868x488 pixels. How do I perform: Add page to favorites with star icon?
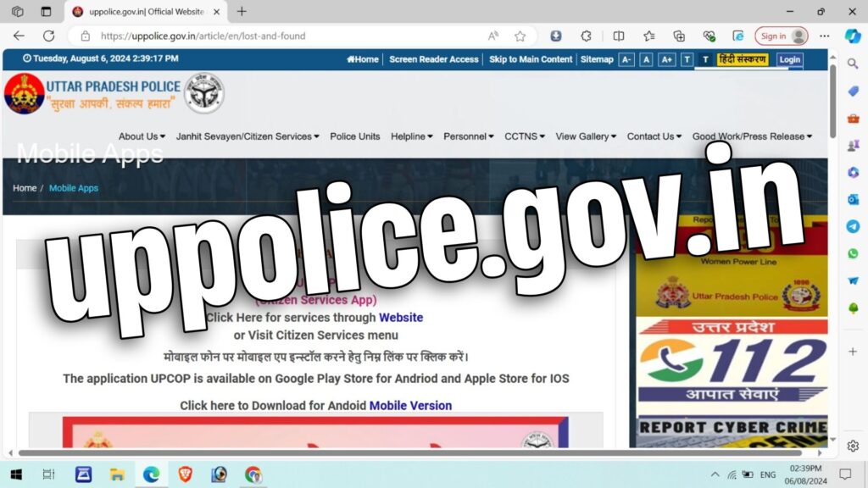click(x=520, y=36)
